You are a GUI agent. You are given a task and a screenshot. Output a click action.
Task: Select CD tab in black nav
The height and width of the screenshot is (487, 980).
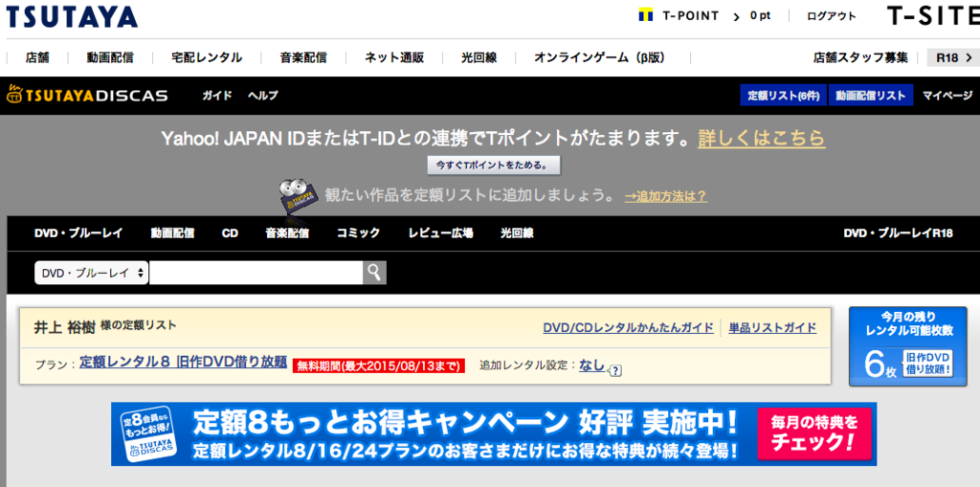[x=230, y=233]
